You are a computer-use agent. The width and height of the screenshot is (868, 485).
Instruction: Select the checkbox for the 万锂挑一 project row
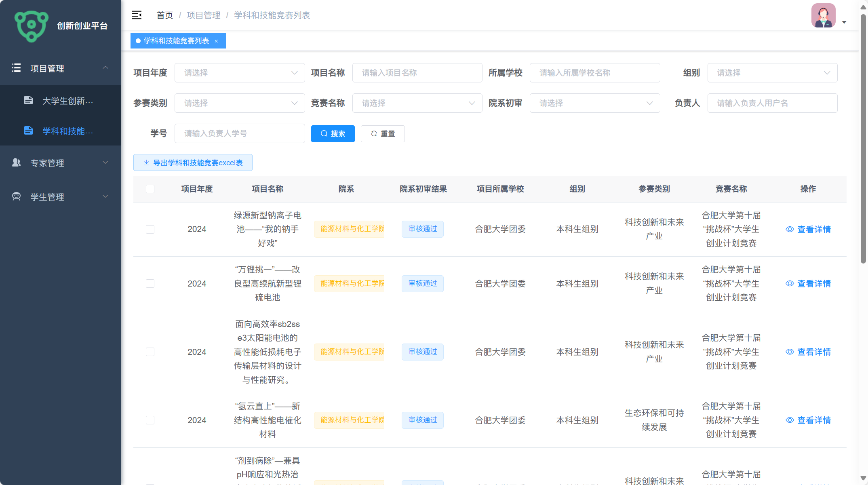tap(150, 284)
